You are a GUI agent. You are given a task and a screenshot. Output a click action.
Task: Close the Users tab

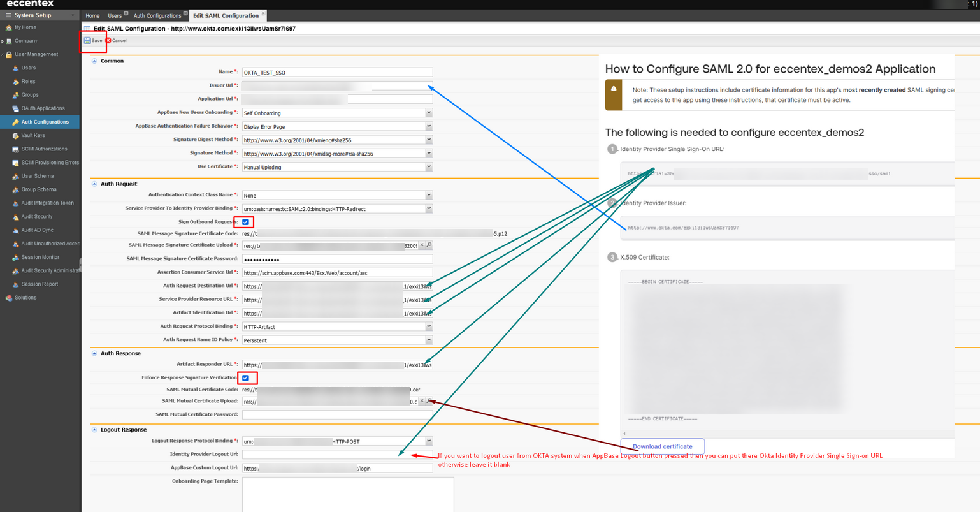126,13
